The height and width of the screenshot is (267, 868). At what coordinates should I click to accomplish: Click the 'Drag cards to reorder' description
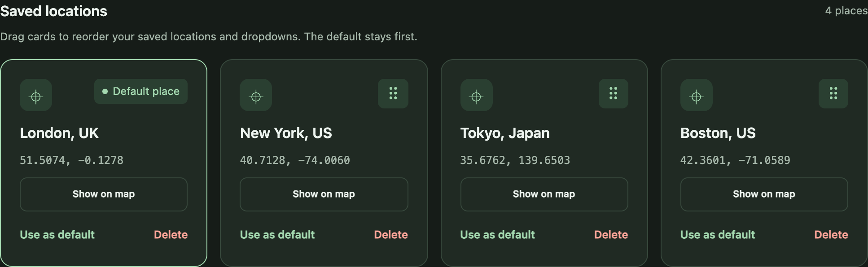[209, 37]
